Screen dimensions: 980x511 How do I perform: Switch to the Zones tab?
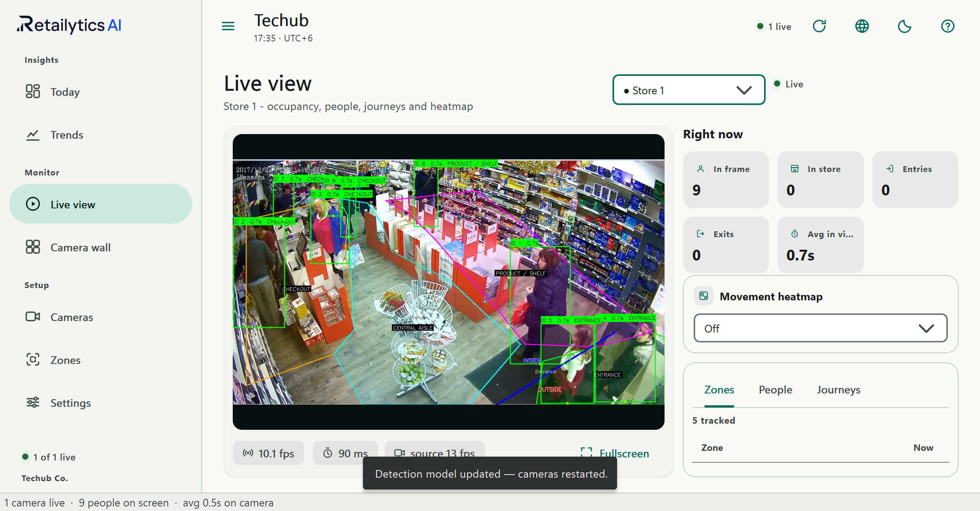coord(719,390)
